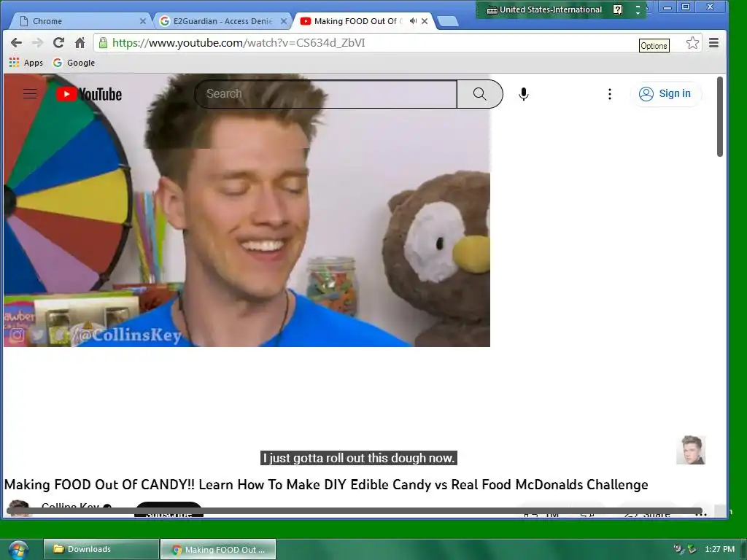Open the Downloads taskbar item

point(101,549)
